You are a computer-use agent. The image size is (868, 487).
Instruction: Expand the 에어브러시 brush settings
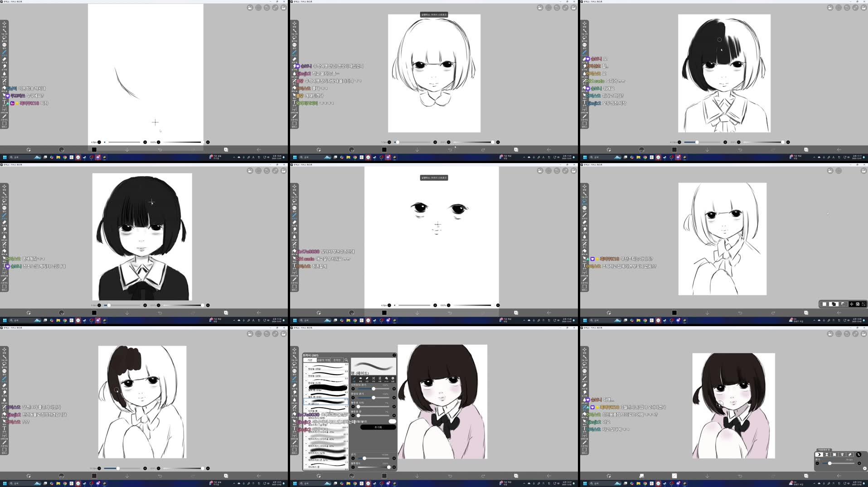[x=305, y=436]
